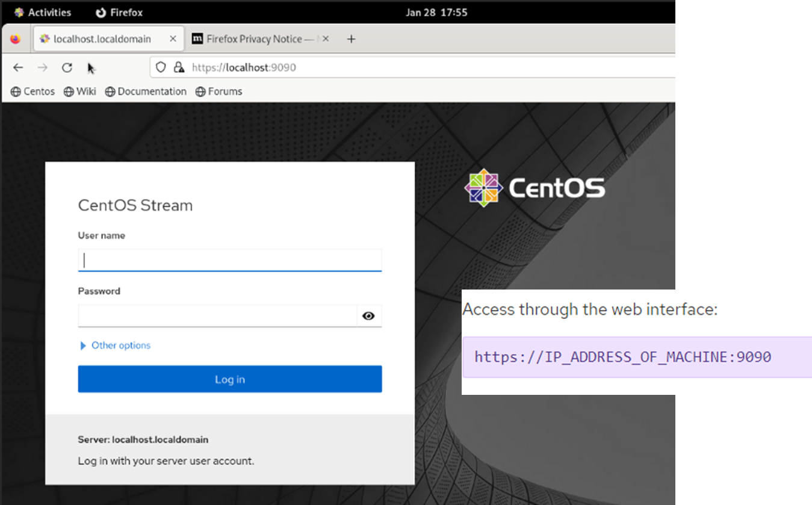Click the User name input field

pos(230,260)
